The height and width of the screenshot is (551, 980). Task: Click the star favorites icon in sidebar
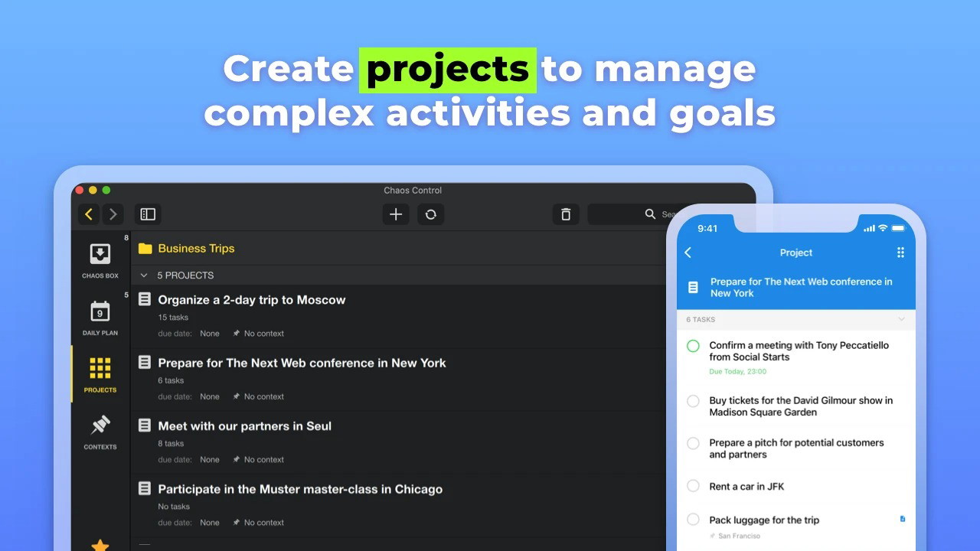pyautogui.click(x=100, y=545)
